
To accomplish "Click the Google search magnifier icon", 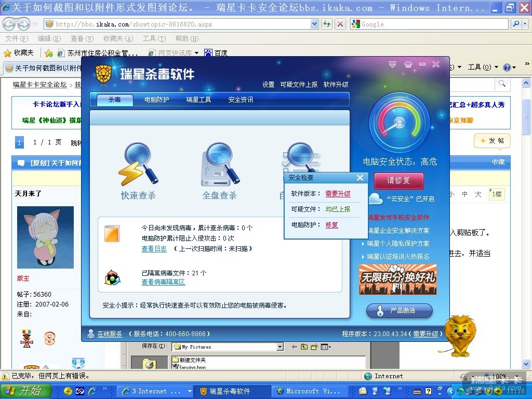I will point(516,24).
